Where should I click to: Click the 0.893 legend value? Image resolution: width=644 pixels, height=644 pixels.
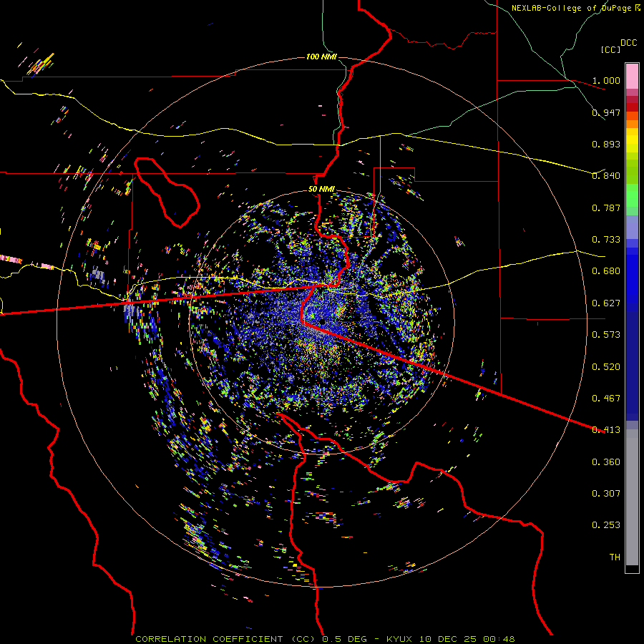pos(606,144)
